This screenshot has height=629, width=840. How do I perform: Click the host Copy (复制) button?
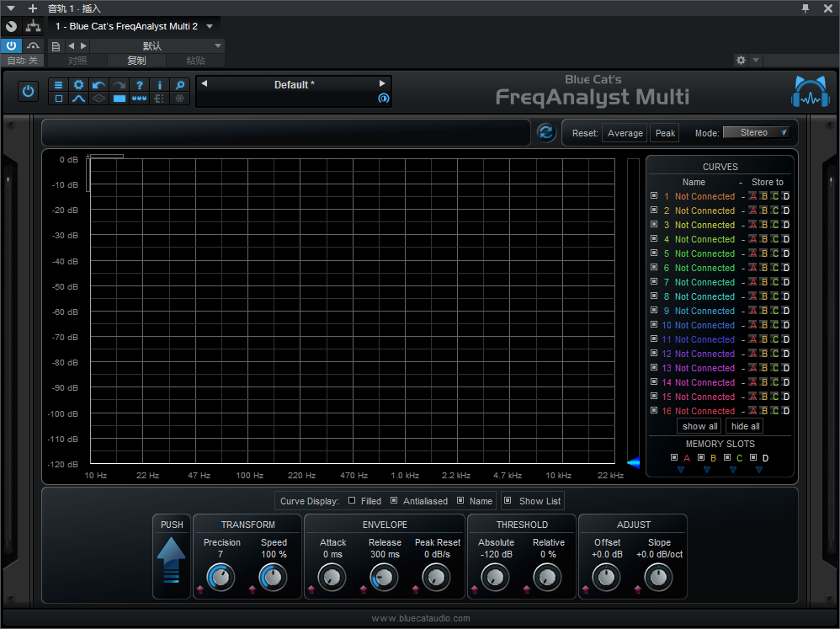[x=136, y=61]
